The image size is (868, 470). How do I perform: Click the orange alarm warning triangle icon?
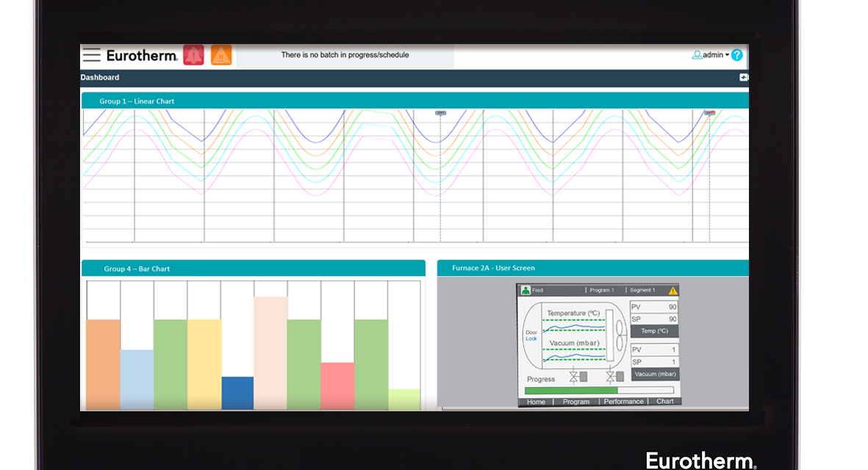(221, 54)
